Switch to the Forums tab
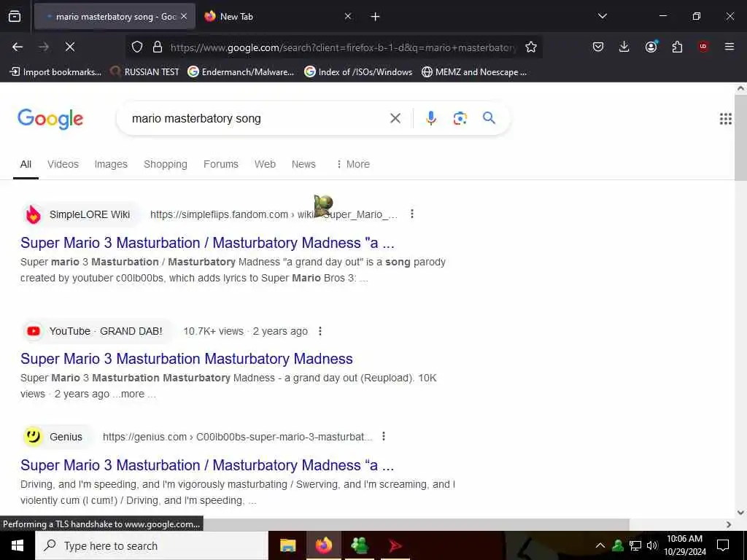Viewport: 747px width, 560px height. (x=220, y=164)
